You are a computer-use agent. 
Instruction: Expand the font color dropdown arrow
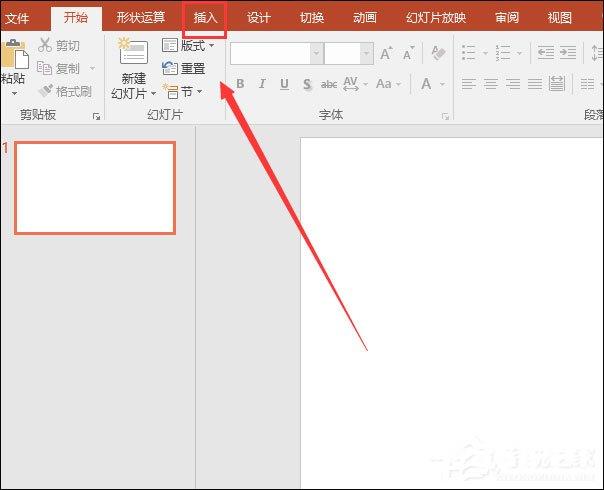(x=442, y=84)
